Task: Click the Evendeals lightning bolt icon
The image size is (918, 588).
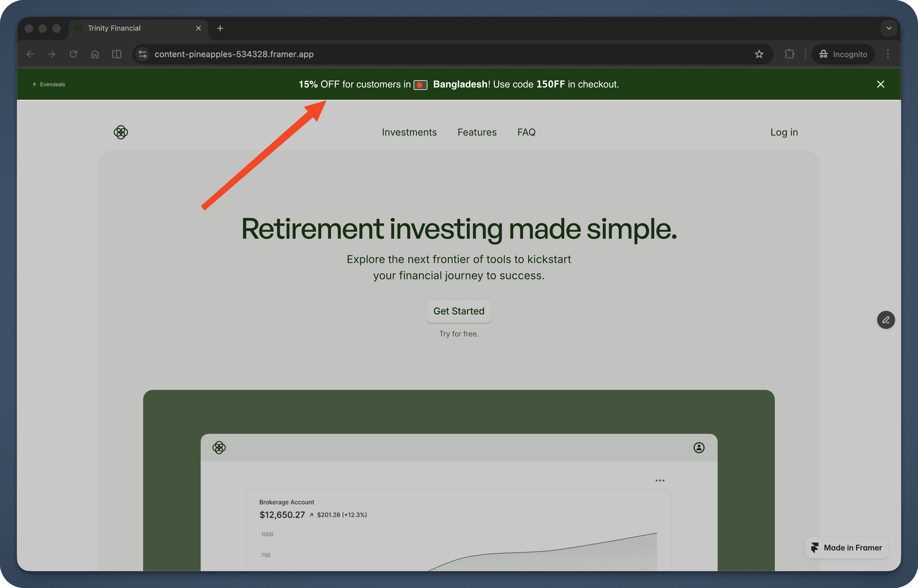Action: 34,84
